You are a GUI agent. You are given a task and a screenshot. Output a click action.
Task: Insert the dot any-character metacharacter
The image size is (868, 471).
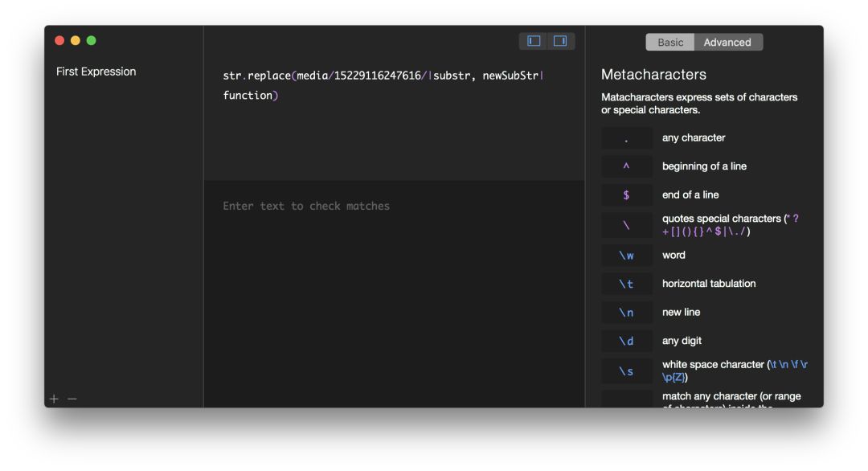(627, 137)
